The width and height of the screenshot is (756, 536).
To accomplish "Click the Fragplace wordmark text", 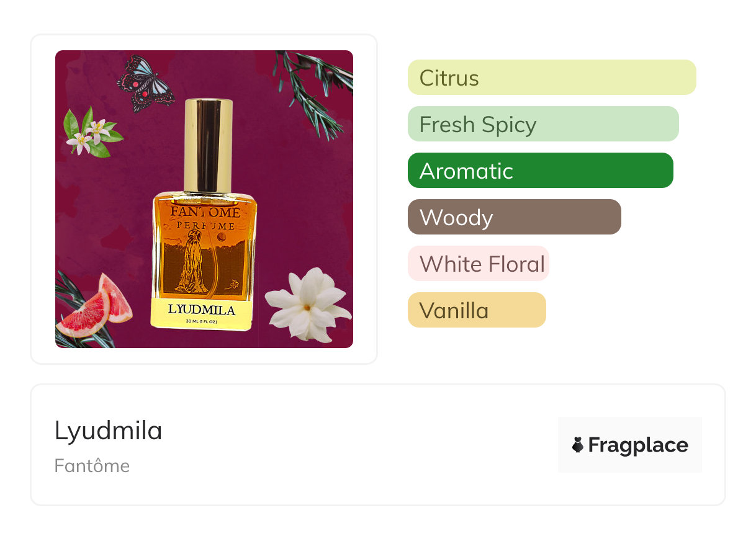I will tap(638, 445).
